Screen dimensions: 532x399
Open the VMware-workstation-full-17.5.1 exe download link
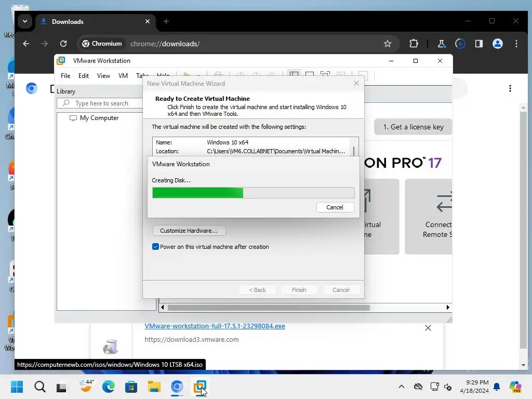[215, 326]
